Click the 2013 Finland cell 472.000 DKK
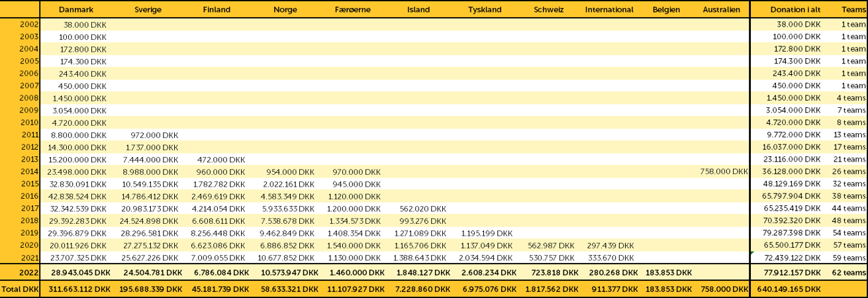The image size is (868, 298). 223,160
